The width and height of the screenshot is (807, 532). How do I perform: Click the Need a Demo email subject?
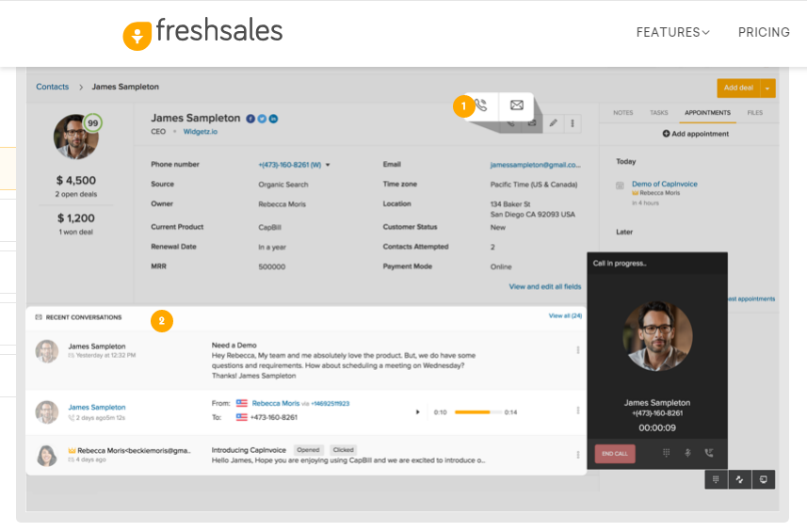pyautogui.click(x=234, y=346)
